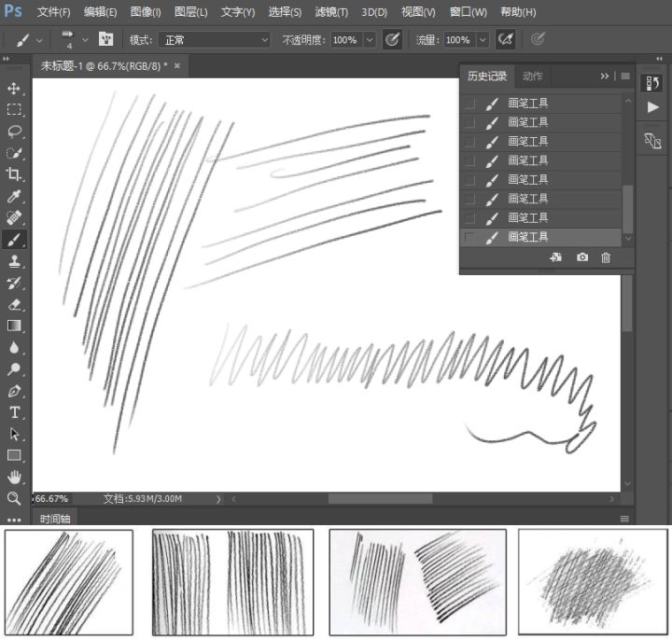Toggle pressure control for opacity
Screen dimensions: 672x639
pos(393,40)
